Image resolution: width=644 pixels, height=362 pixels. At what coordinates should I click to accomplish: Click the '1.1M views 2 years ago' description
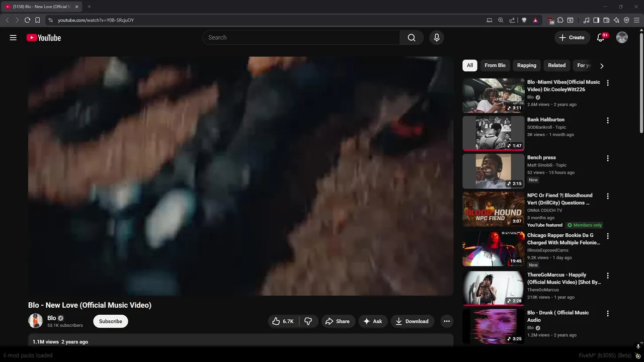(x=60, y=342)
